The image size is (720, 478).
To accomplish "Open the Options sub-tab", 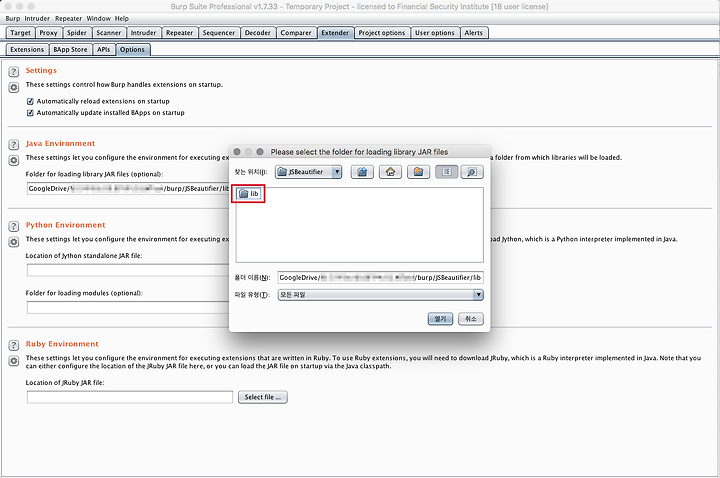I will coord(132,50).
